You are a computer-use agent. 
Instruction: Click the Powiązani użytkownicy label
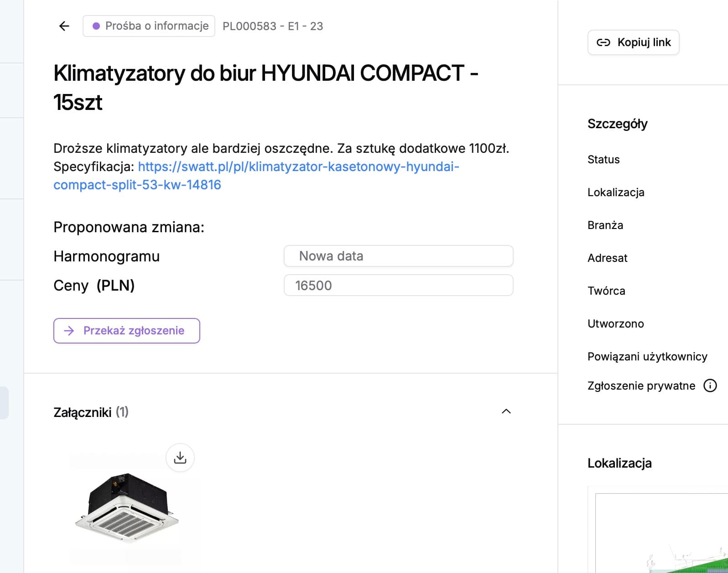coord(647,357)
